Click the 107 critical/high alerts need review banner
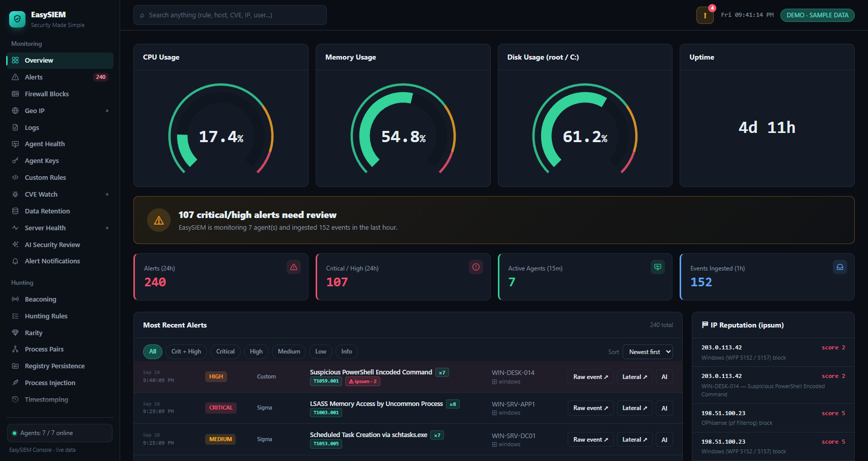The width and height of the screenshot is (868, 461). click(x=494, y=220)
